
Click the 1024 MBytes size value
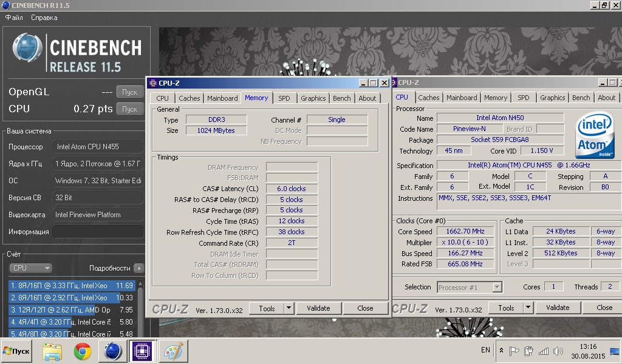click(216, 130)
